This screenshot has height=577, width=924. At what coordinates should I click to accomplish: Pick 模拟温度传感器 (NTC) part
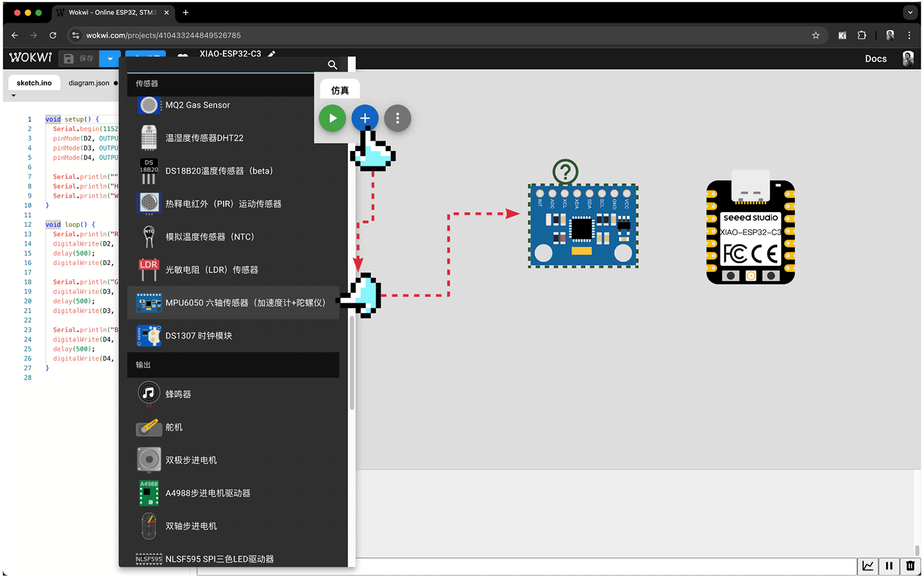[x=233, y=237]
